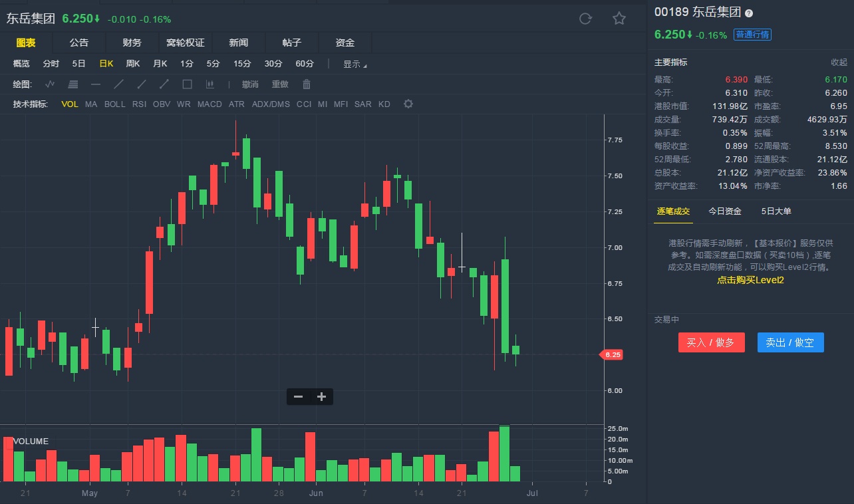Delete drawings with the trash icon
The height and width of the screenshot is (504, 854).
[x=307, y=84]
